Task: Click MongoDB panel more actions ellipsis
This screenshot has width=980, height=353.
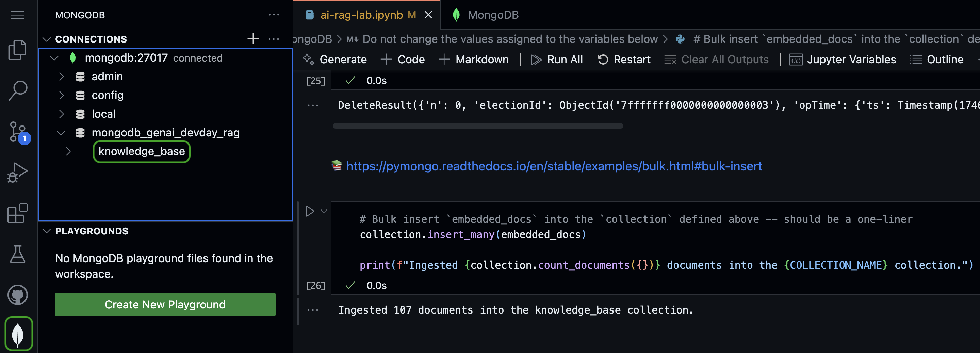Action: (274, 15)
